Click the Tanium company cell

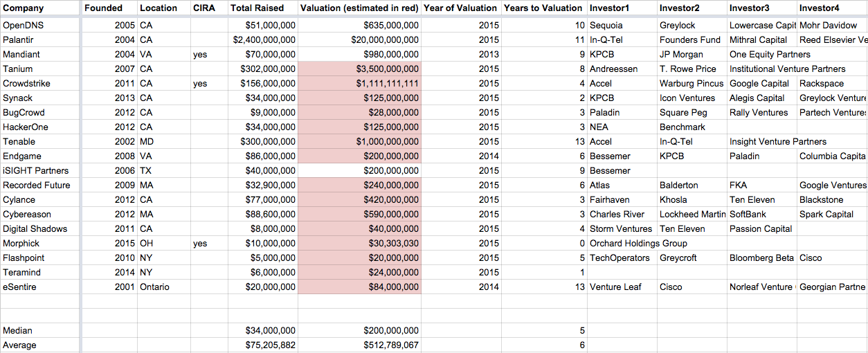[x=41, y=69]
